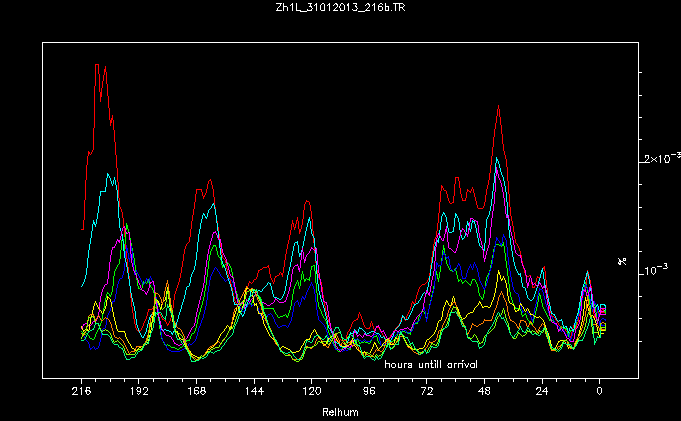Select the red curve peak near 48 hours
This screenshot has width=681, height=421.
click(498, 106)
